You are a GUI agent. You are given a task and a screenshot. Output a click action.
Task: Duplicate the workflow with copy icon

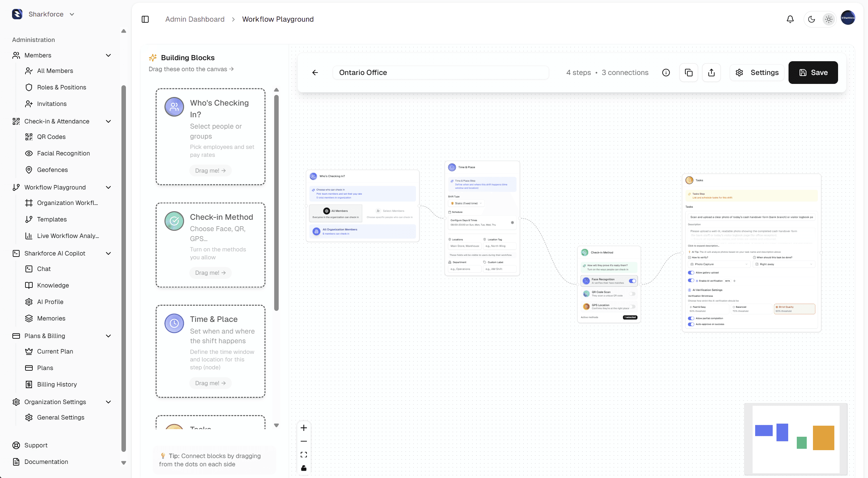coord(689,73)
